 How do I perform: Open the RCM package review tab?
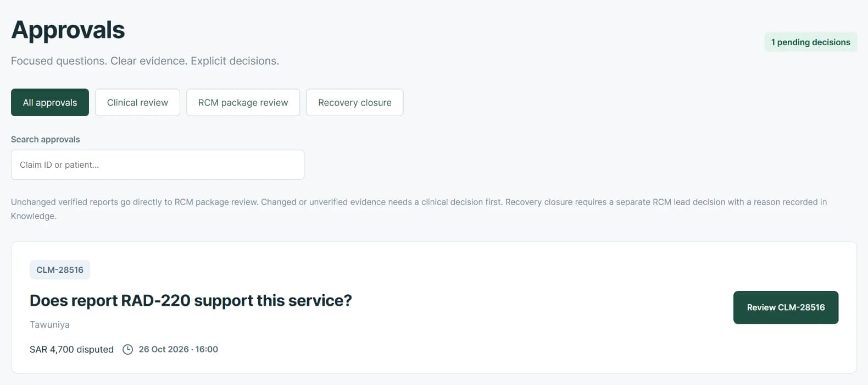point(243,102)
